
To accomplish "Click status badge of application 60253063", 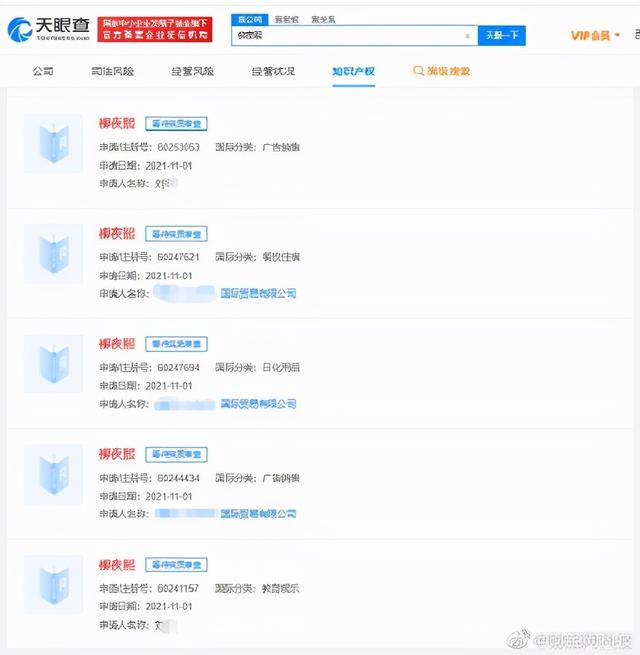I will click(176, 124).
